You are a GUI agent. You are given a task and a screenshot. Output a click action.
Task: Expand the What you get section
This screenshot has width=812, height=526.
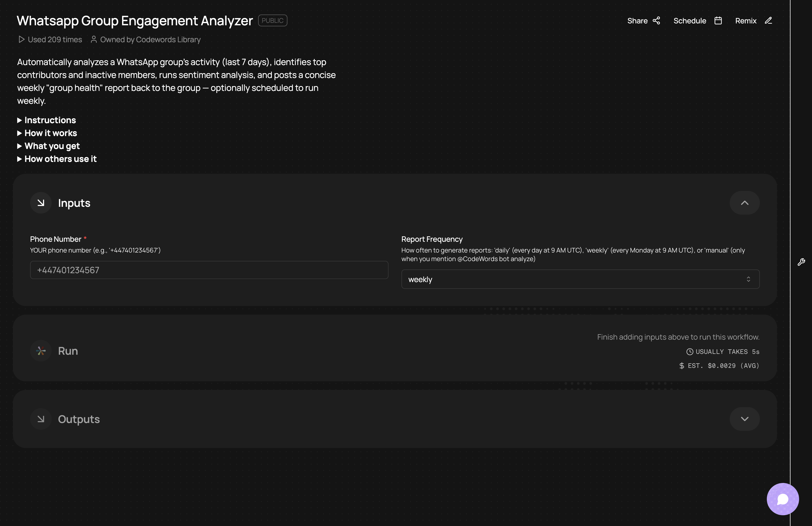pos(48,146)
